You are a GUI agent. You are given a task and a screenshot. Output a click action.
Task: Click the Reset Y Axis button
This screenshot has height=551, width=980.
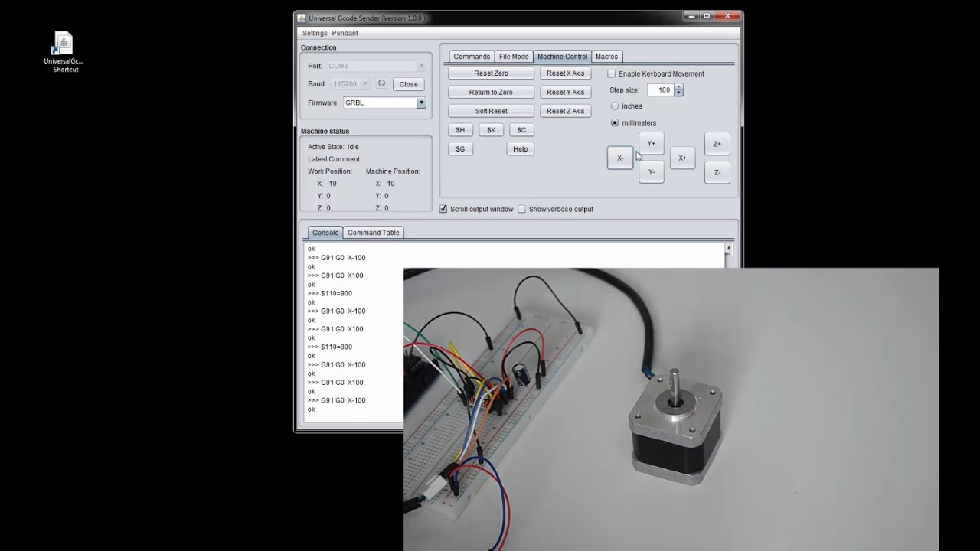click(x=565, y=92)
